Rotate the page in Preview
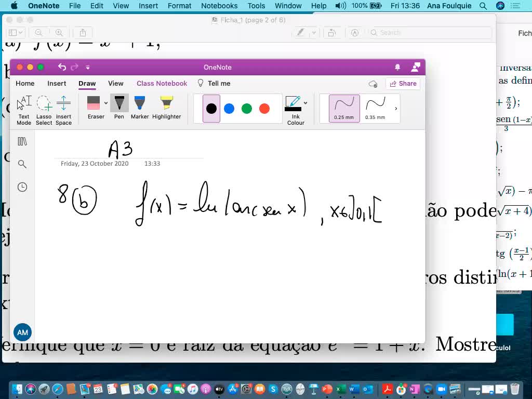The height and width of the screenshot is (399, 532). click(x=332, y=33)
